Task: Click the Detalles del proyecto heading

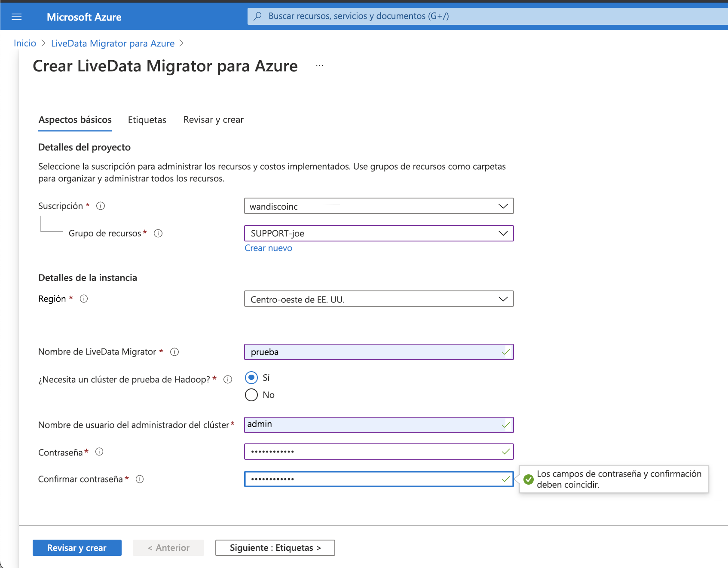Action: [84, 147]
